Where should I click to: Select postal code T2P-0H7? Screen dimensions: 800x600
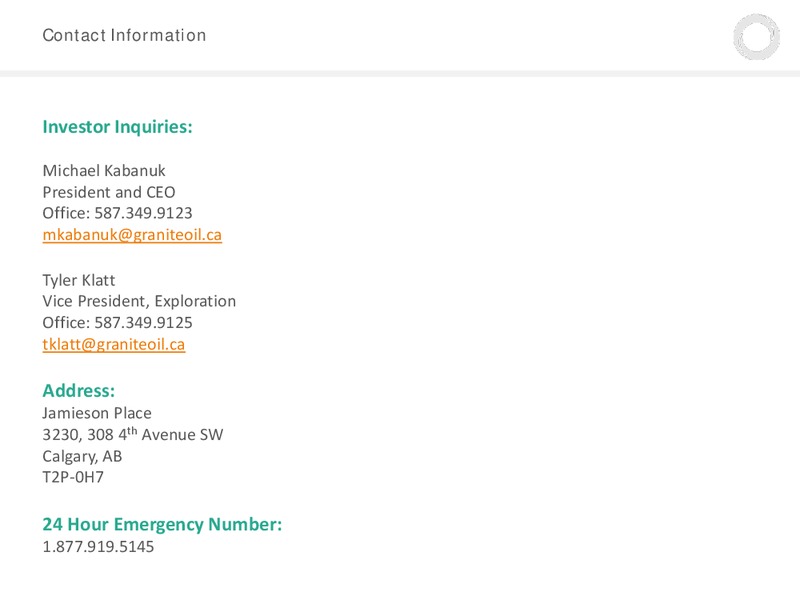[73, 477]
